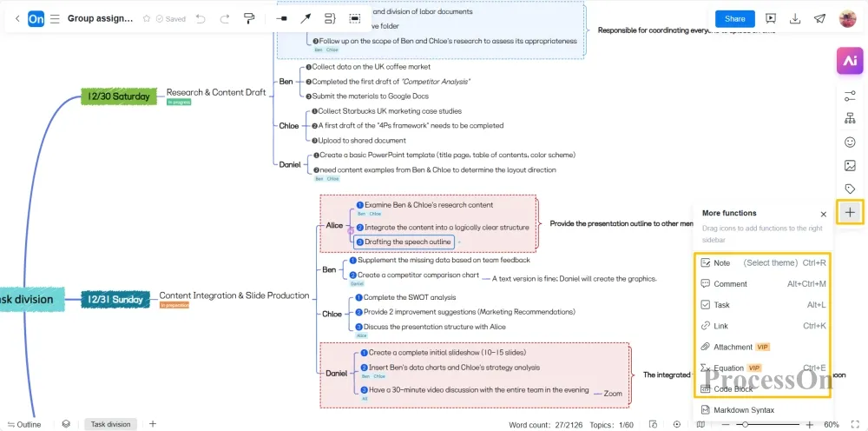The width and height of the screenshot is (868, 431).
Task: Start presentation play mode
Action: tap(771, 18)
